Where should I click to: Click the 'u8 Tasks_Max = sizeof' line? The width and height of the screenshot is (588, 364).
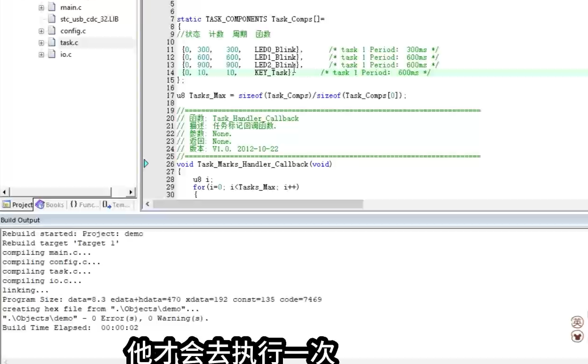pyautogui.click(x=291, y=95)
